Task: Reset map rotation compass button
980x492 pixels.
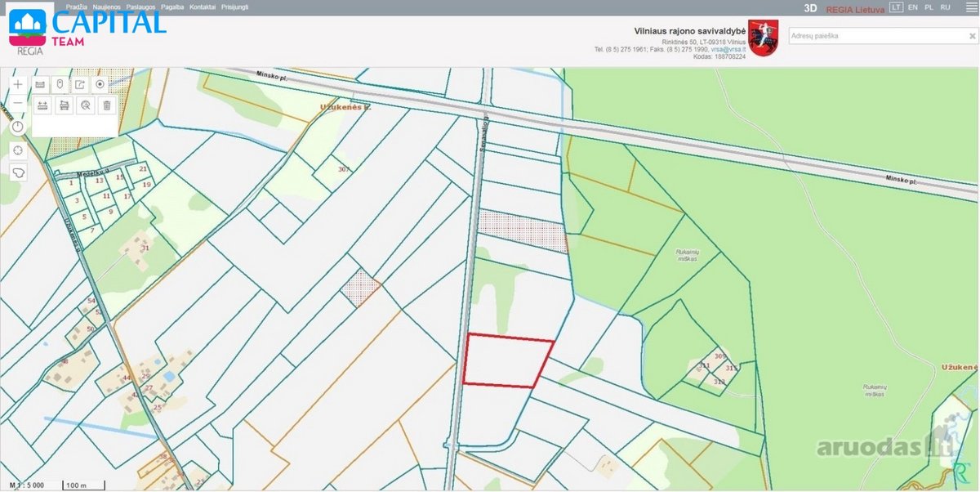Action: pos(19,127)
